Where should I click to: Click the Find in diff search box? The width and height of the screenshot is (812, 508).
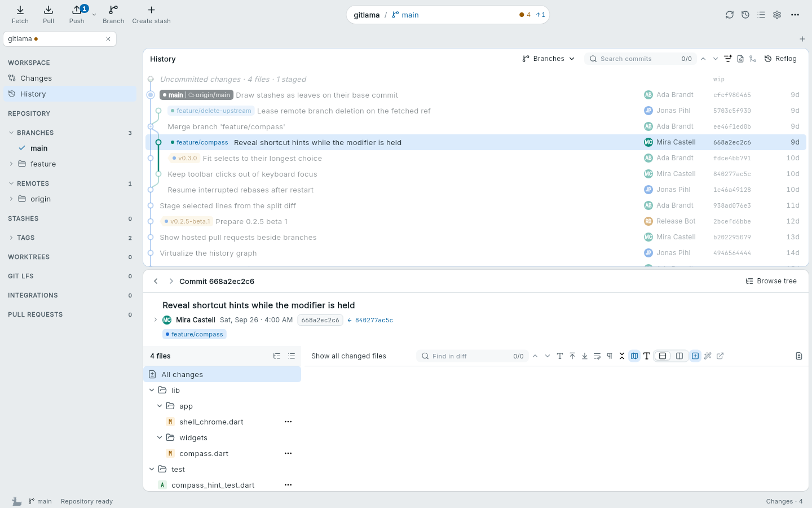(x=473, y=356)
